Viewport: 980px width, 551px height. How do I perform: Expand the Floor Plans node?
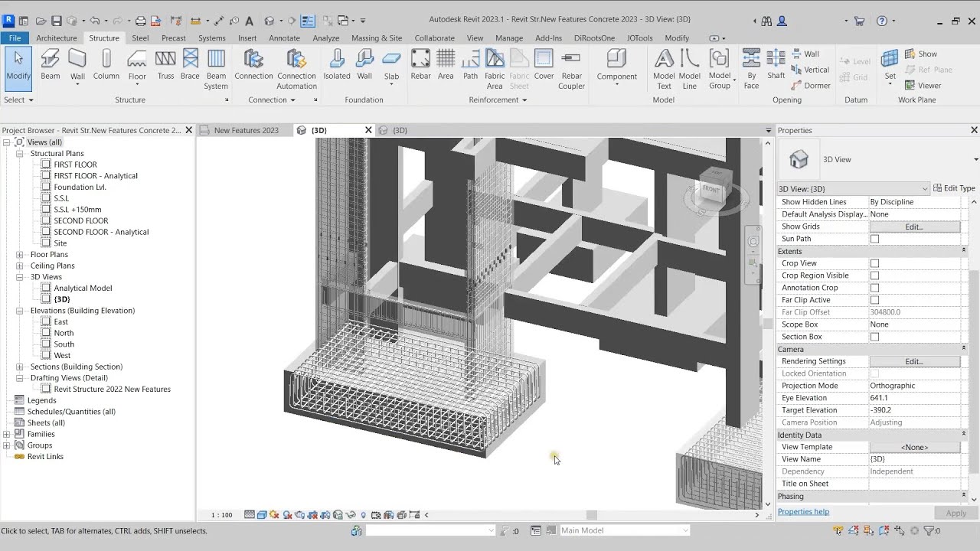(20, 255)
